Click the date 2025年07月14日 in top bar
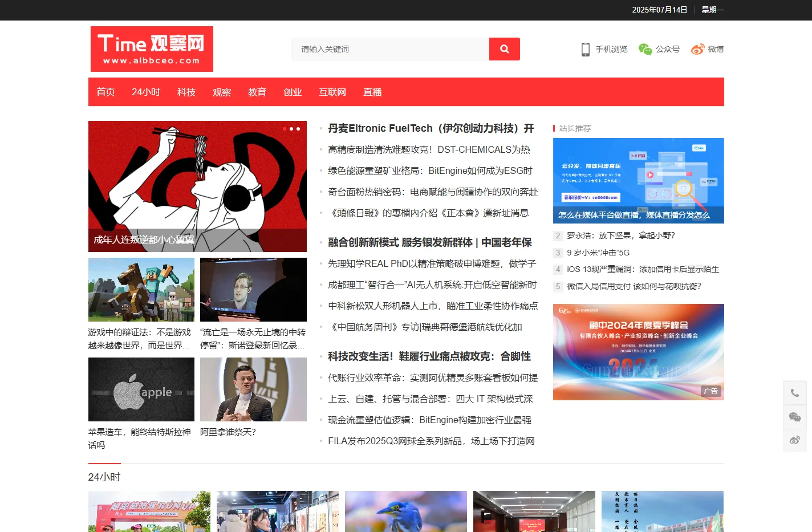 coord(660,10)
